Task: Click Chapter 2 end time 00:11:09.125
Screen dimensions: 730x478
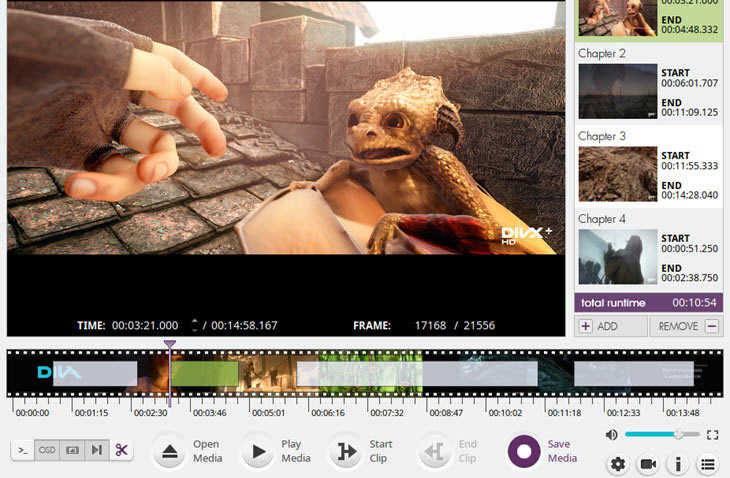Action: click(x=689, y=112)
